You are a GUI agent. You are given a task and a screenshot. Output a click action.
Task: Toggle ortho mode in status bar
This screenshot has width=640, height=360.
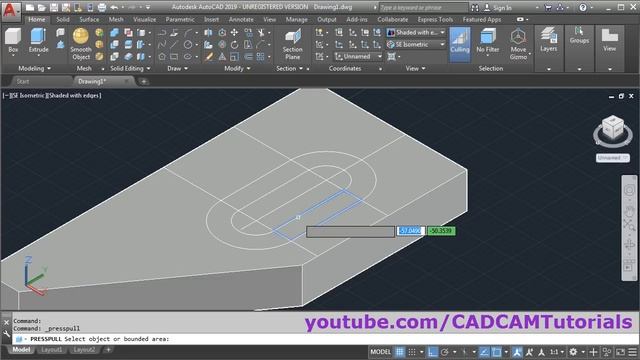click(433, 352)
